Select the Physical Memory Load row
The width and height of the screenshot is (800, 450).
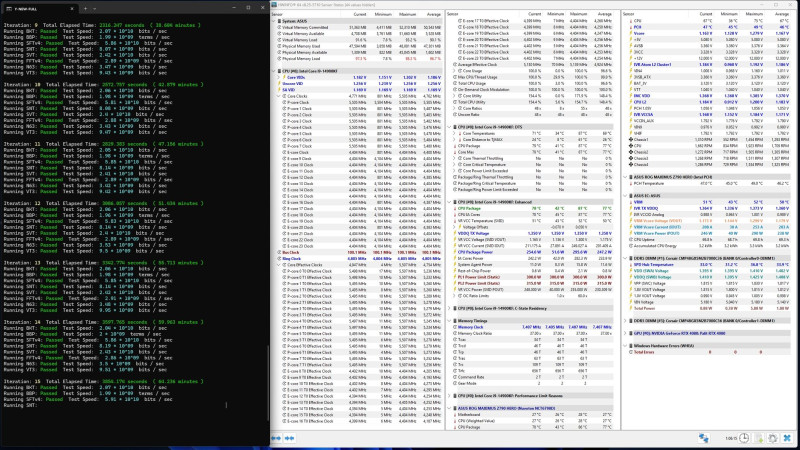point(358,59)
